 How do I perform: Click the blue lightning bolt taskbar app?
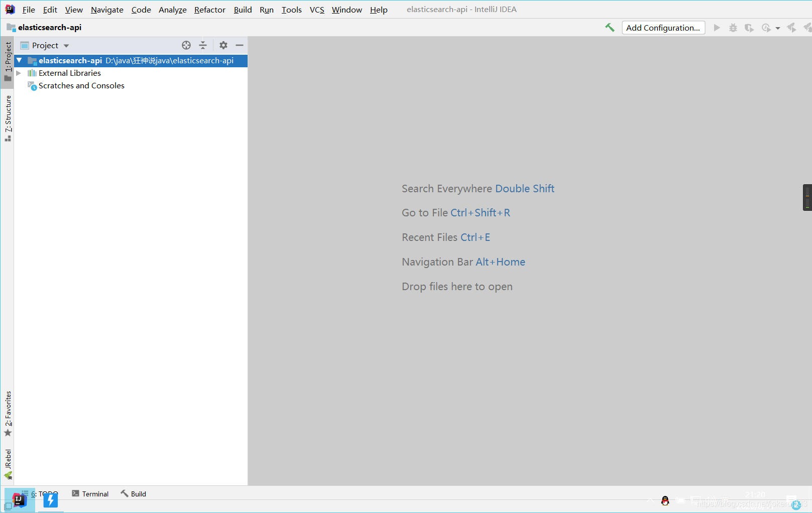pyautogui.click(x=51, y=500)
